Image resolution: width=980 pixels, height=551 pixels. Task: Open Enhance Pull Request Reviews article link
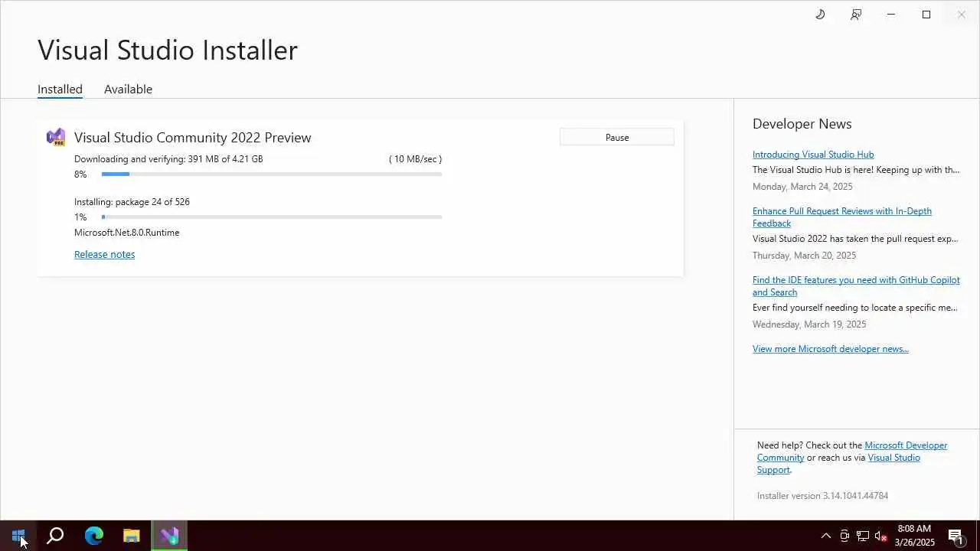(842, 217)
